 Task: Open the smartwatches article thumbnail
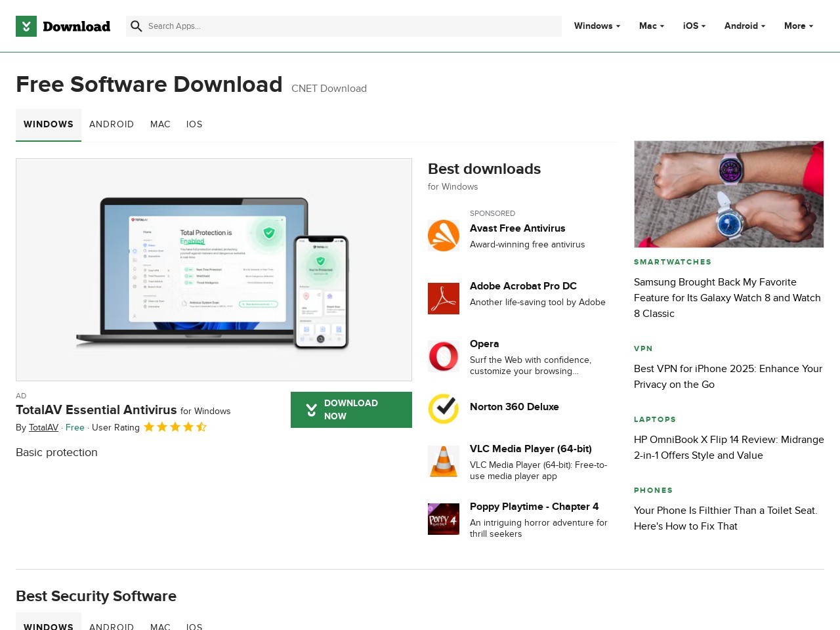click(728, 194)
